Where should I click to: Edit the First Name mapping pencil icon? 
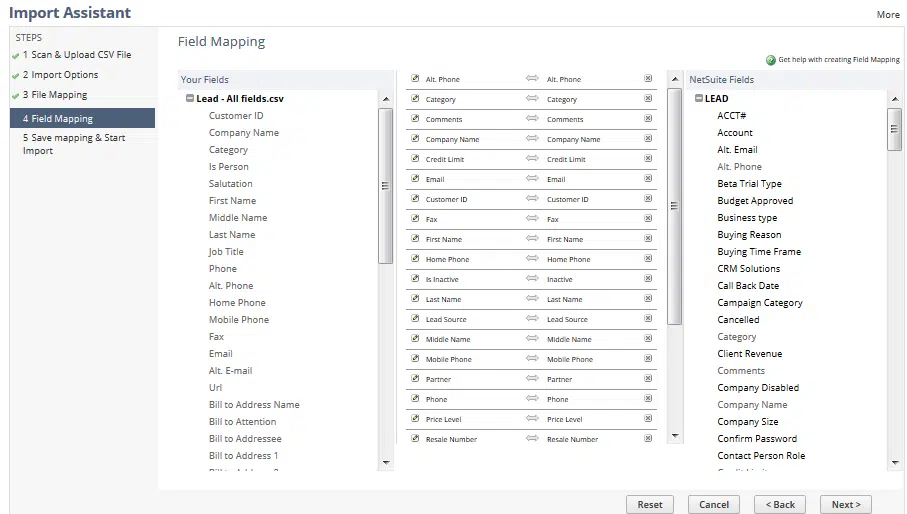click(x=415, y=238)
